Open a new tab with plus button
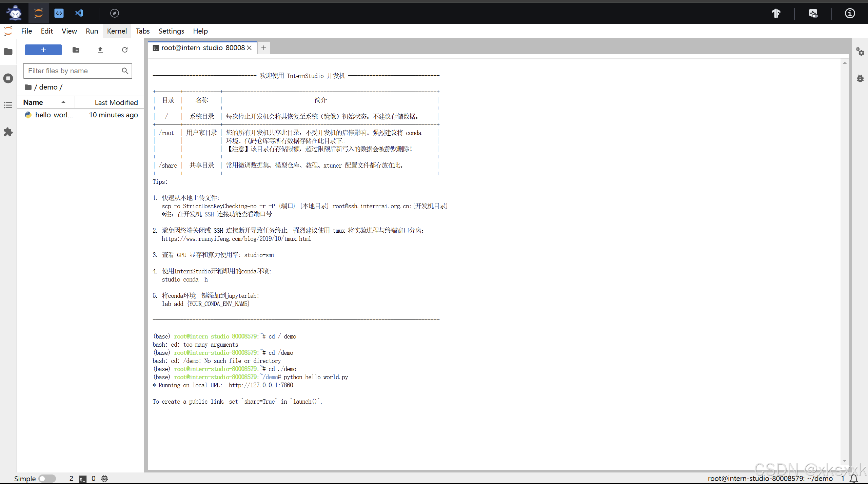Screen dimensions: 868x484 (x=263, y=48)
